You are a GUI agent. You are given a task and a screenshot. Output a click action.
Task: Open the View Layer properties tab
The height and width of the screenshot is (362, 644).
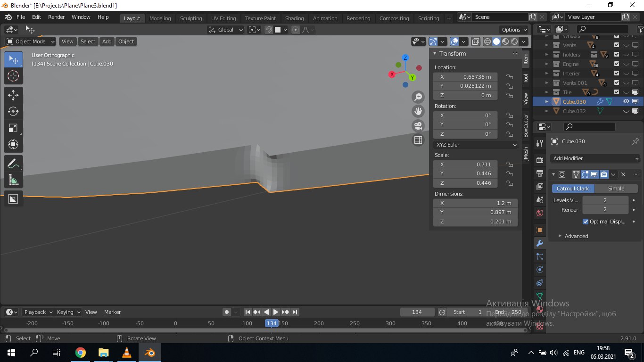tap(540, 187)
